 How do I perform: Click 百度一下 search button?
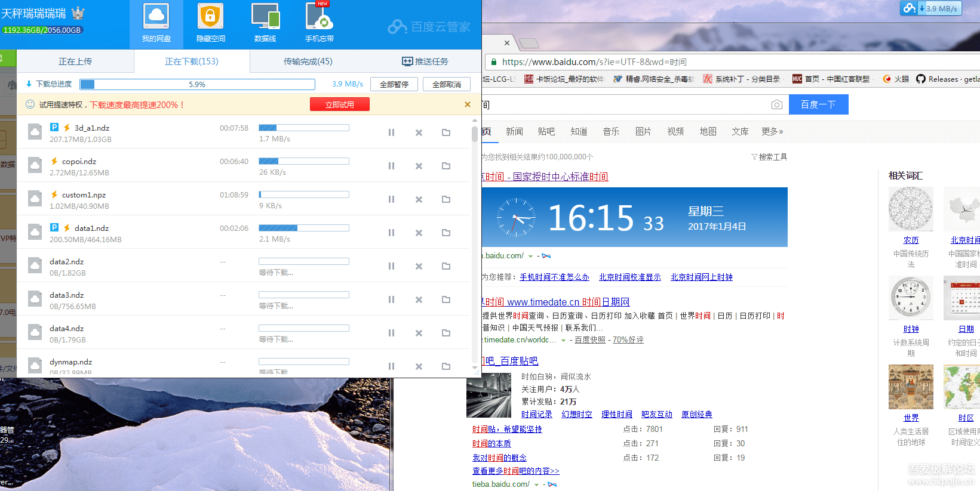pos(819,104)
